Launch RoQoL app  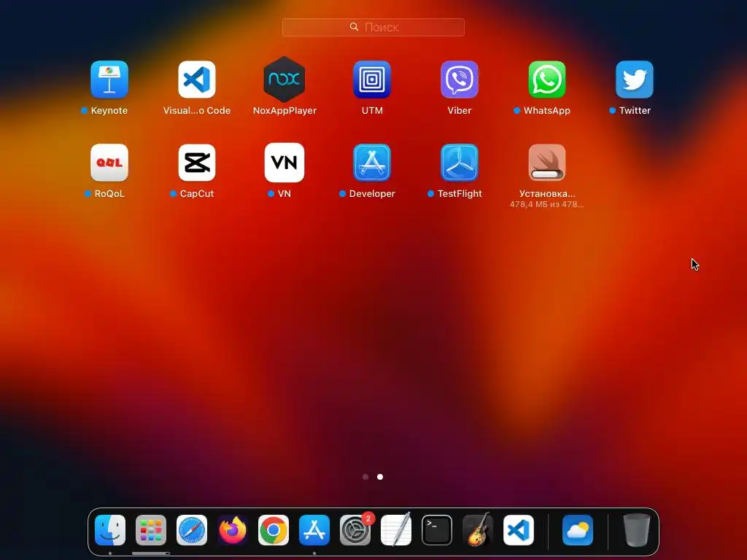[x=109, y=163]
